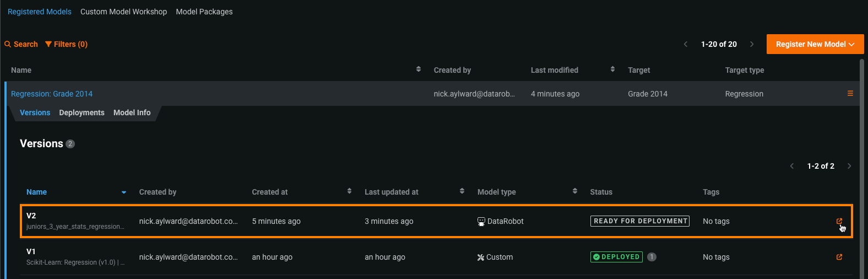This screenshot has height=279, width=868.
Task: Click the deployment count badge for V1
Action: (x=652, y=257)
